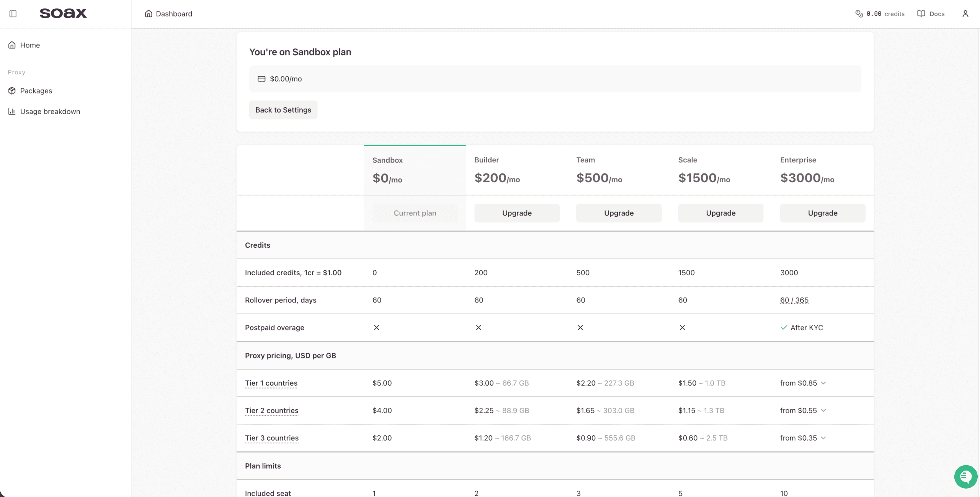Image resolution: width=980 pixels, height=497 pixels.
Task: Click the Packages box icon
Action: point(12,91)
